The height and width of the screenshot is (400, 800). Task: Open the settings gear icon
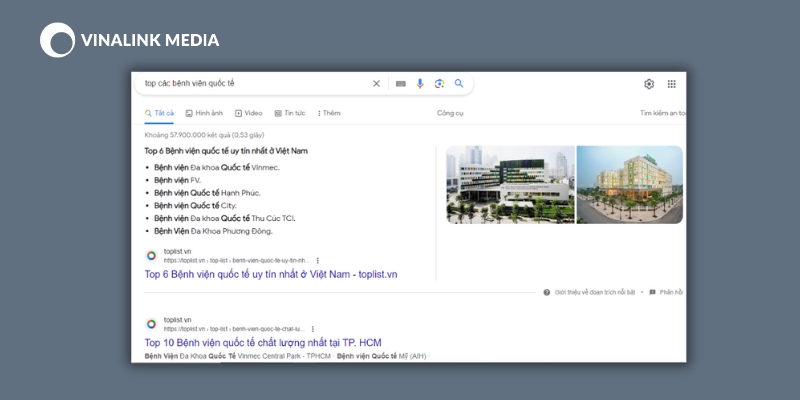(649, 84)
